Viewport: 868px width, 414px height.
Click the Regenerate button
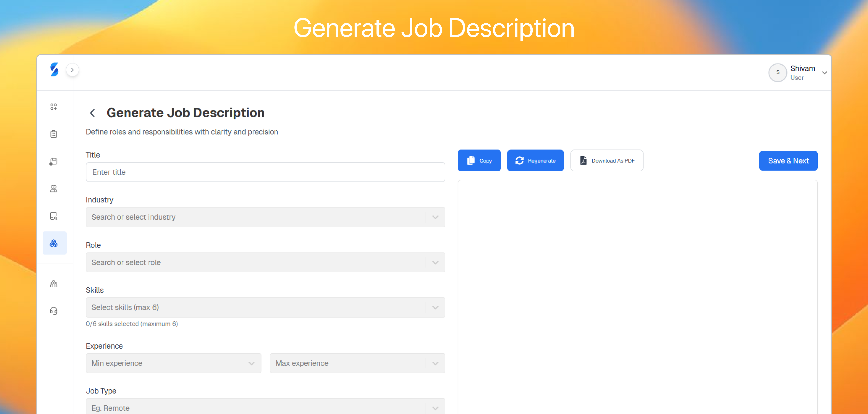535,160
